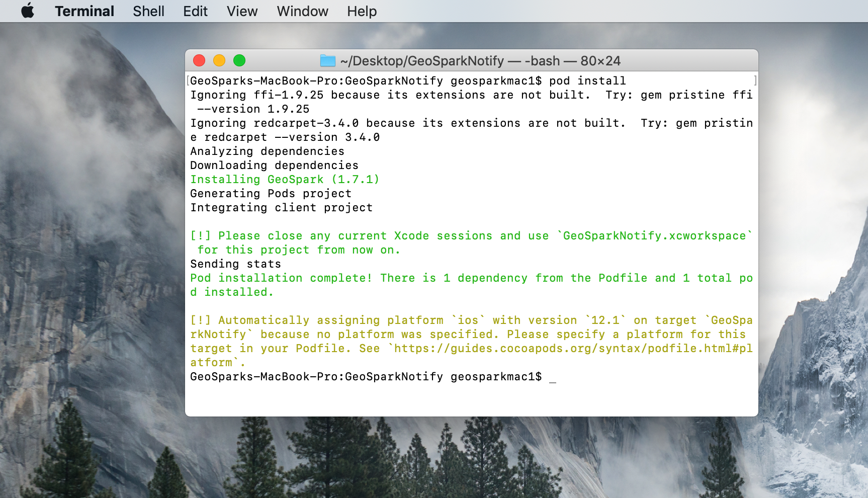Click the 'Ignoring ffi-1.9.25' line
Image resolution: width=868 pixels, height=498 pixels.
(x=471, y=95)
